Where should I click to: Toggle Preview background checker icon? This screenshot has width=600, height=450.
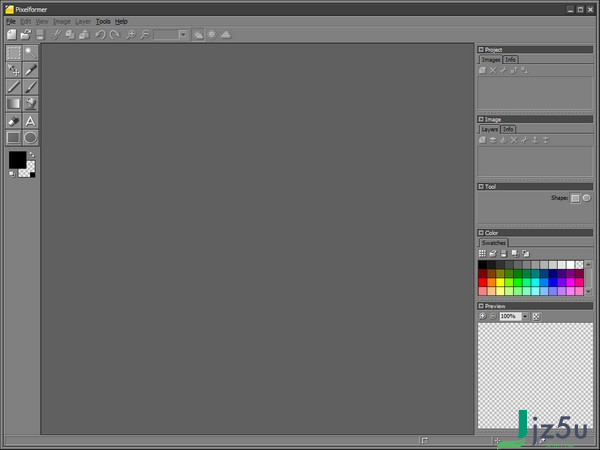(536, 316)
